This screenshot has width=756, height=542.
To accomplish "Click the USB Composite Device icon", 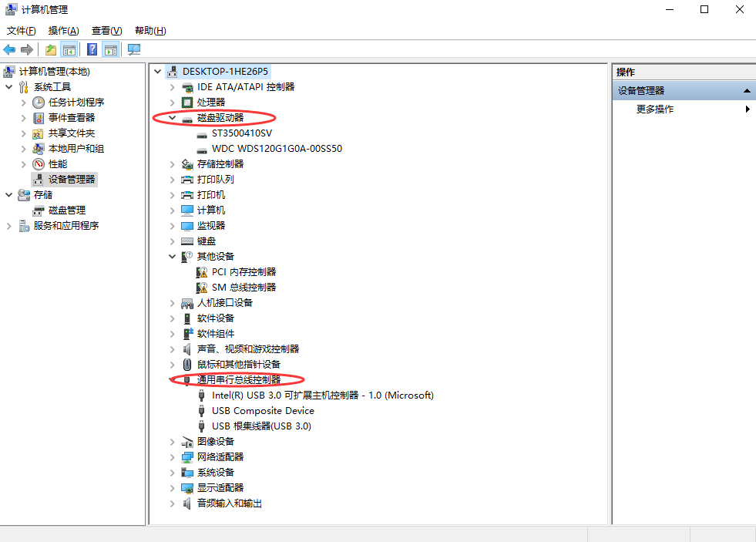I will tap(202, 411).
